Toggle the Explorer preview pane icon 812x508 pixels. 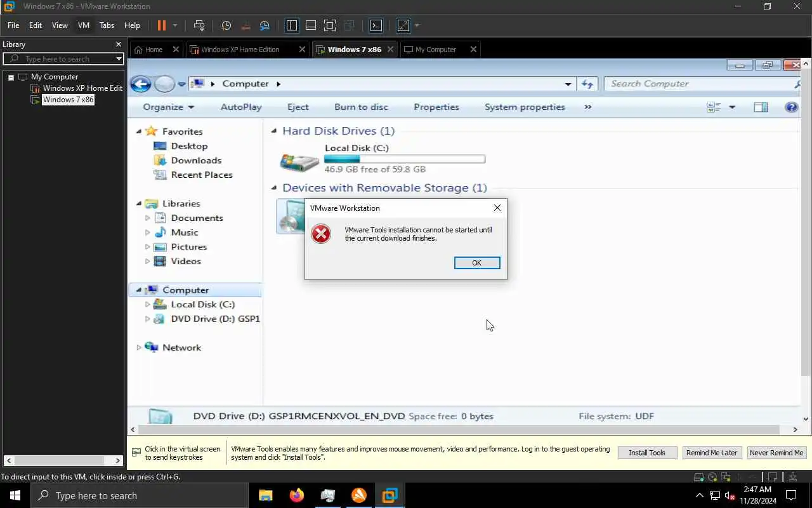tap(761, 107)
